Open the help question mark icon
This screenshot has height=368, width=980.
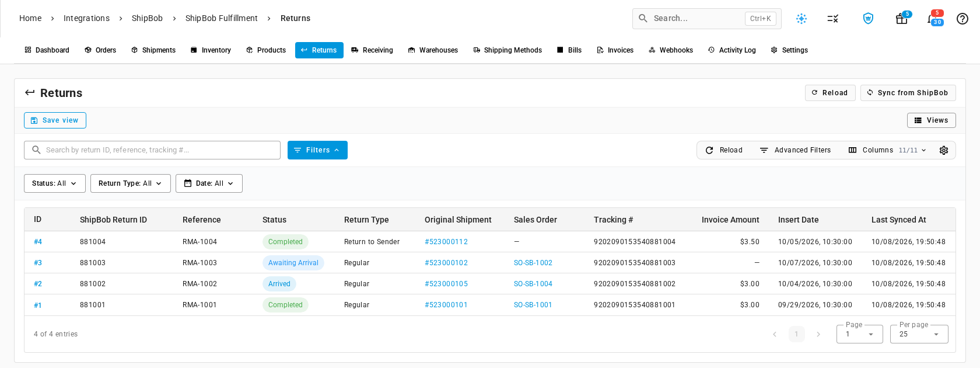click(963, 19)
